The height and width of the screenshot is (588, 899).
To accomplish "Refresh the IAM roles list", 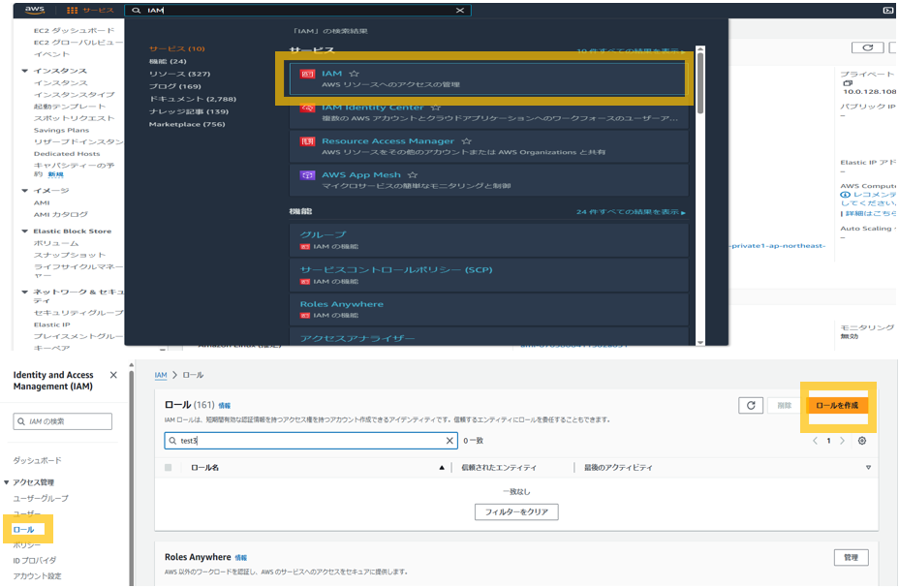I will pos(751,405).
